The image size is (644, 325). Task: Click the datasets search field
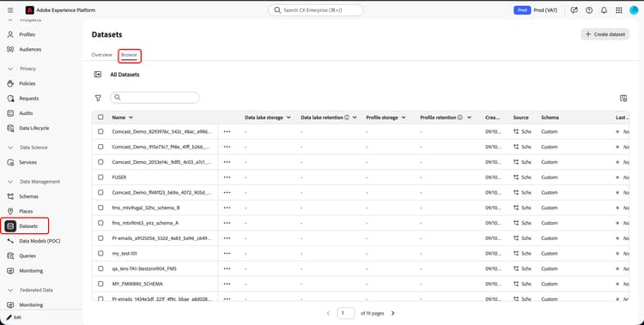pos(155,98)
